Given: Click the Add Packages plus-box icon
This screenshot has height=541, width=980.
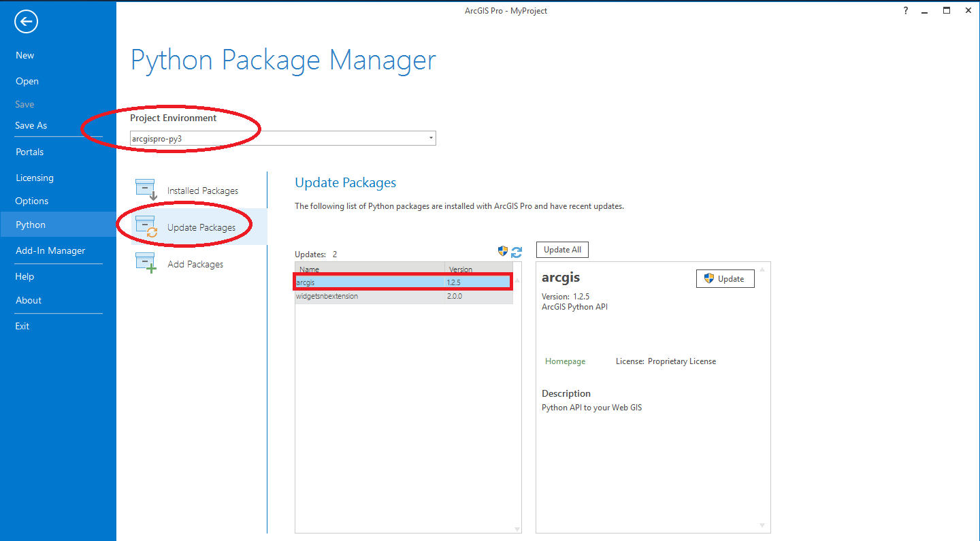Looking at the screenshot, I should tap(146, 263).
